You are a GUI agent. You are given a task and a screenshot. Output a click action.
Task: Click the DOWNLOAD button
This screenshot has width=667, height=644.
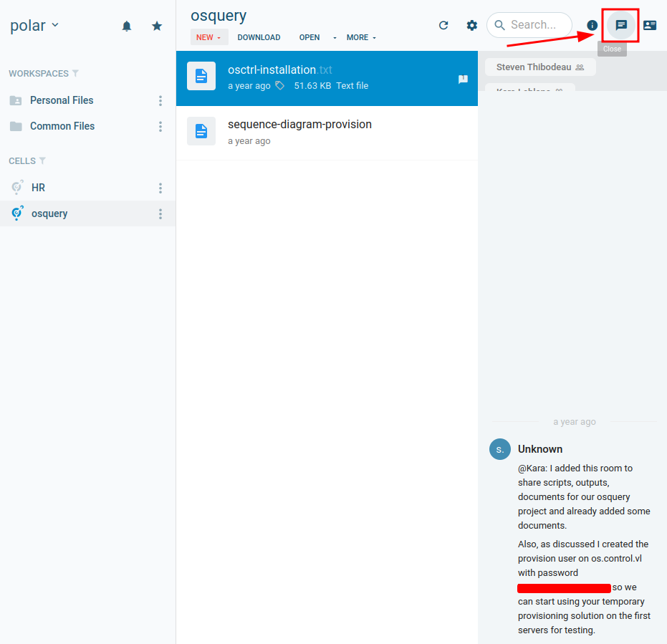point(259,37)
